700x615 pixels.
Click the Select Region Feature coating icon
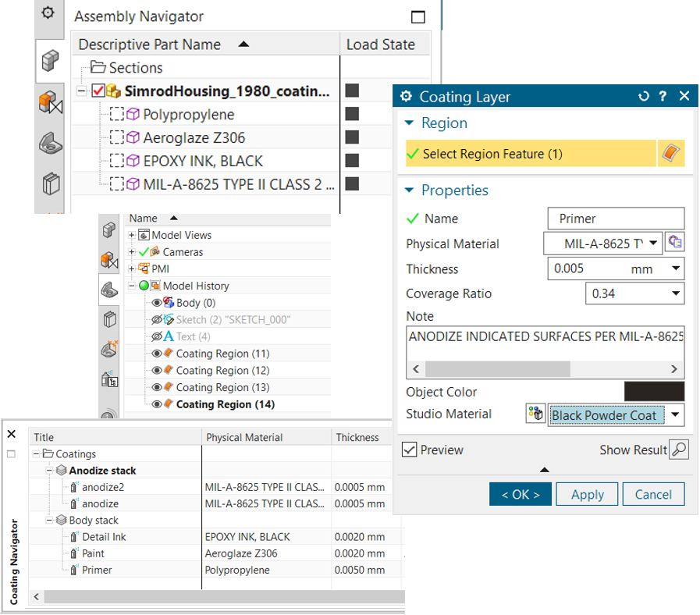[x=672, y=154]
